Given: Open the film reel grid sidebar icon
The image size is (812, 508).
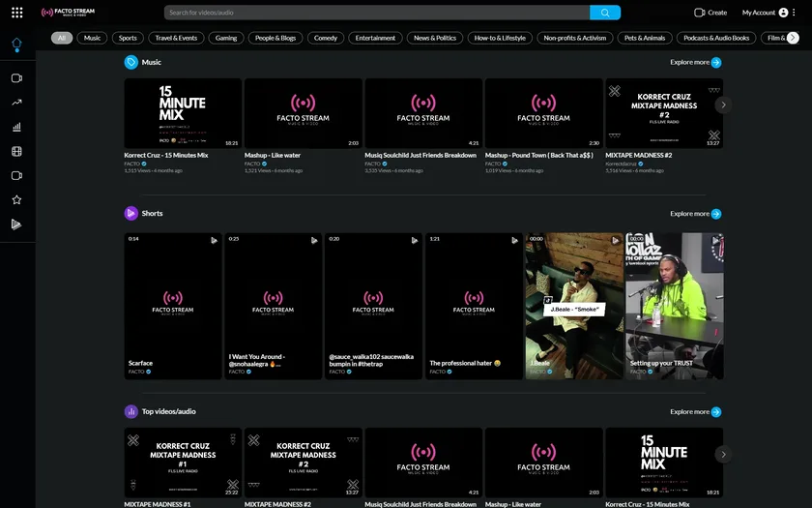Looking at the screenshot, I should [x=16, y=151].
